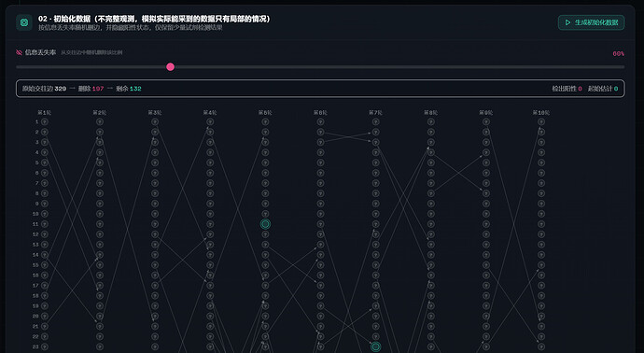
Task: Click 第3轮 column header
Action: coord(155,113)
